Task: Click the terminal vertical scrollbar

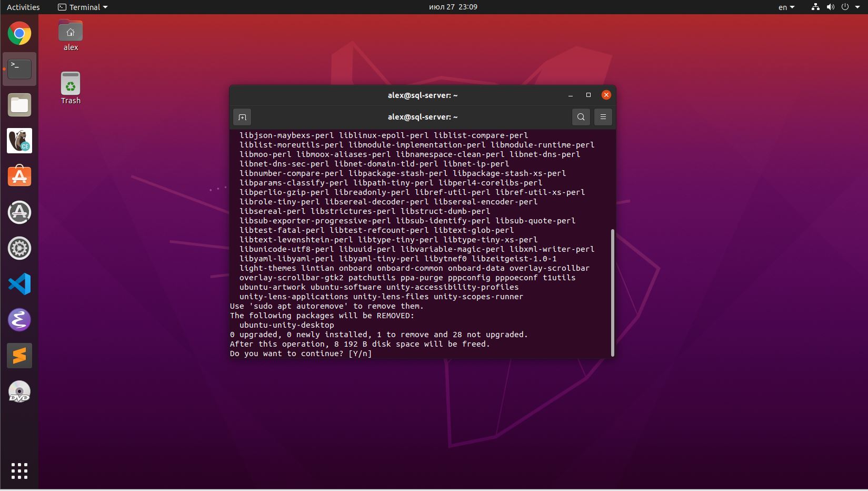Action: (x=613, y=293)
